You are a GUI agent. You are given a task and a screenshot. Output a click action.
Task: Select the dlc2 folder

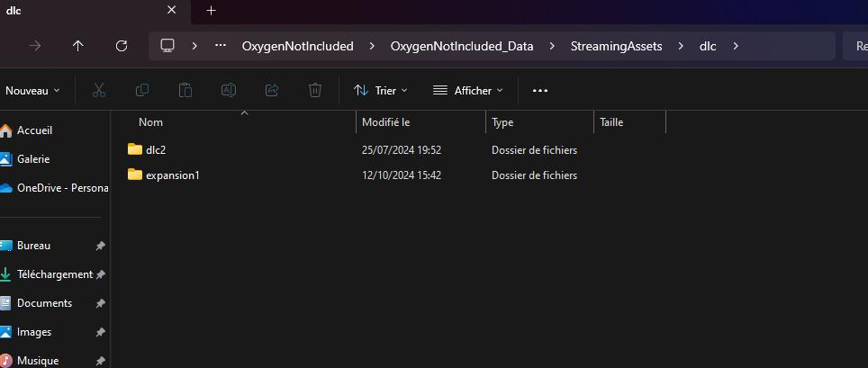(x=156, y=149)
